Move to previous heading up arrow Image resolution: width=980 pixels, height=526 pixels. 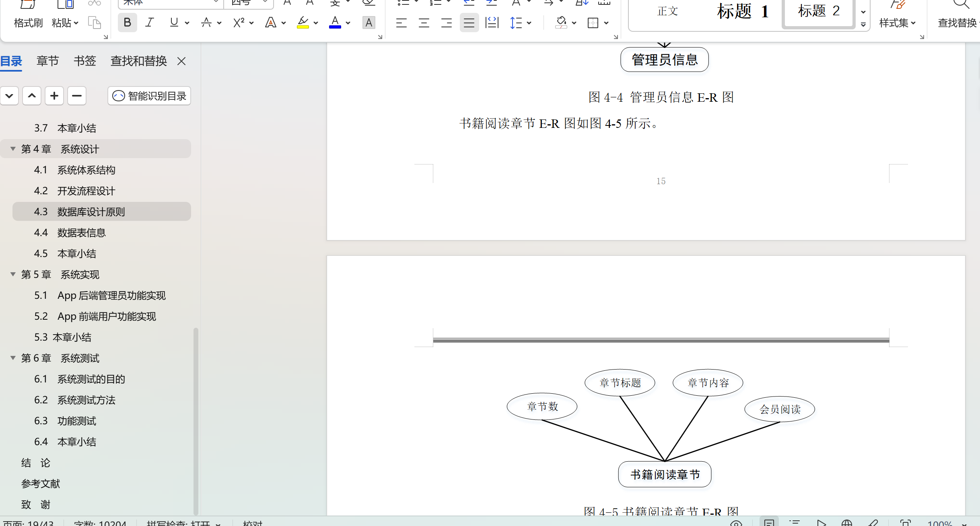pos(32,96)
